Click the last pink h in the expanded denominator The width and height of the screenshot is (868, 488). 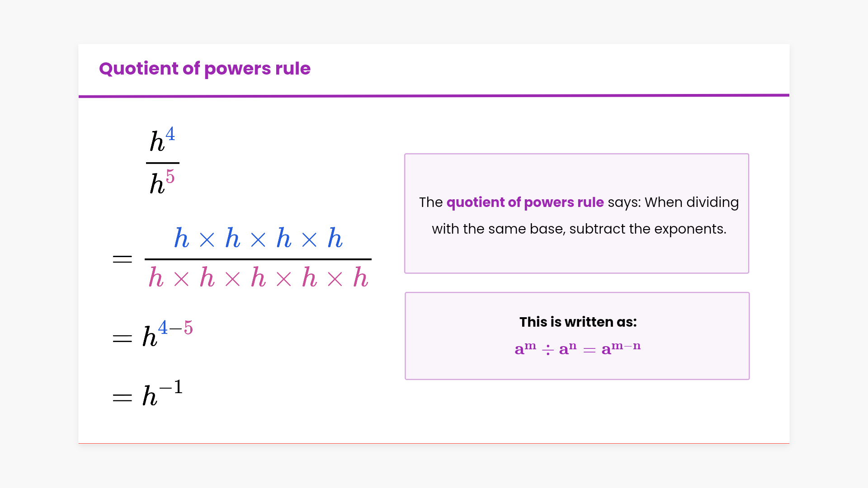click(361, 277)
